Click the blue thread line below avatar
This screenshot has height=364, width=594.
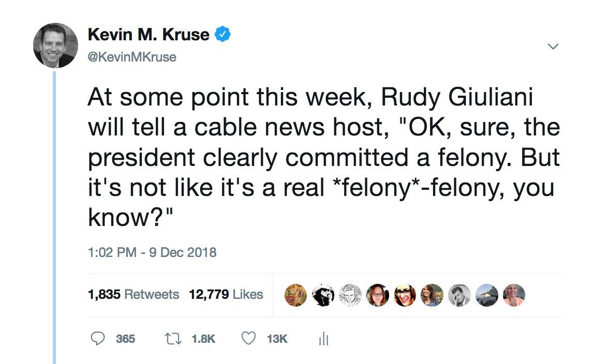point(54,217)
